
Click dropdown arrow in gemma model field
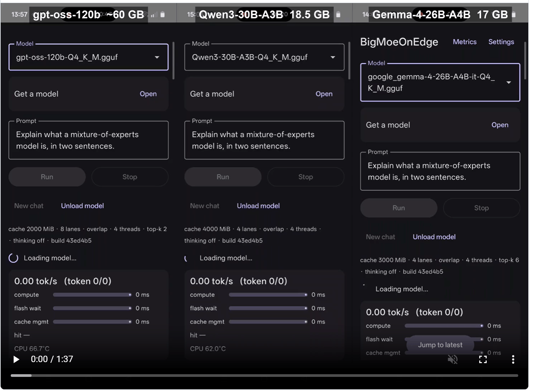point(508,82)
